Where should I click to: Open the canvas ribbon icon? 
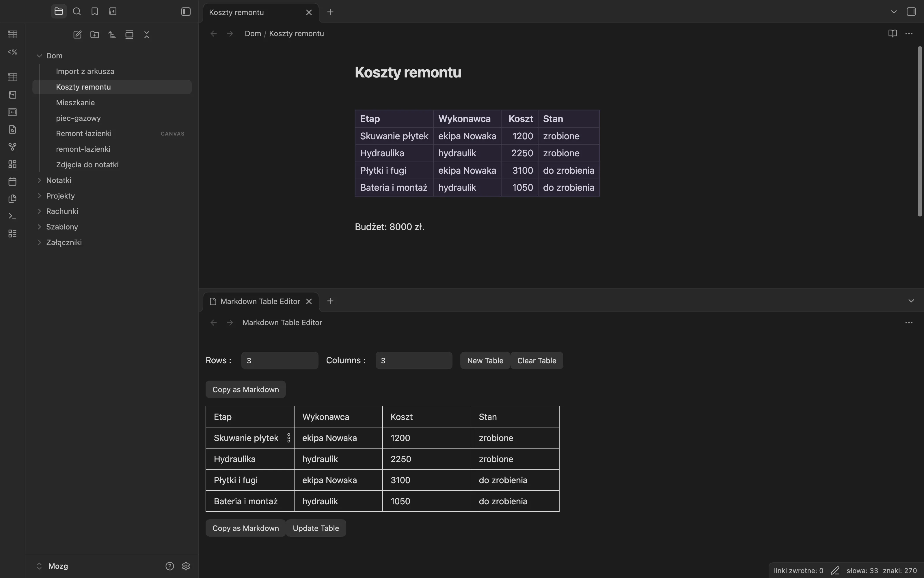tap(12, 164)
